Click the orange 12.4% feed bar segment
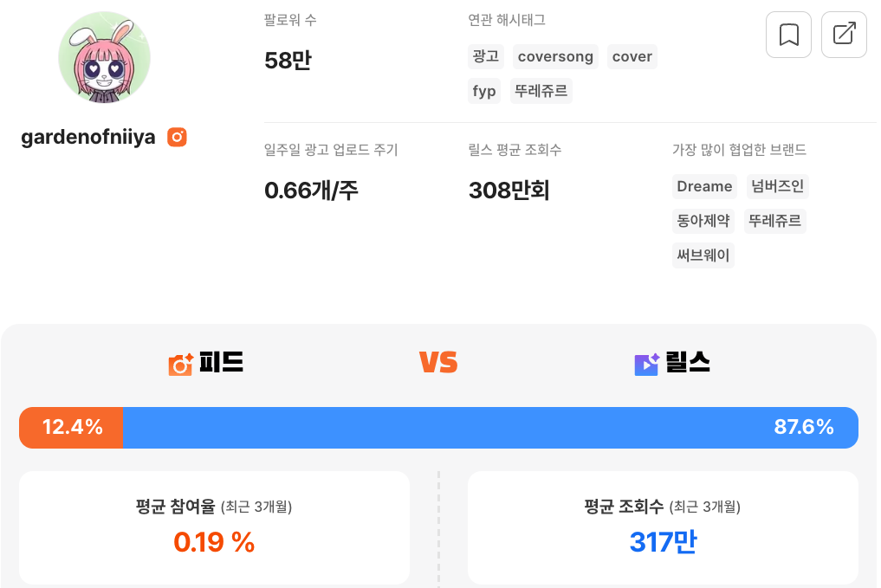 tap(71, 428)
